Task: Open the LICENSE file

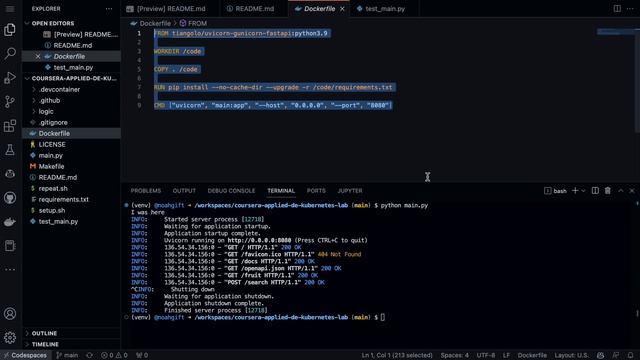Action: coord(71,144)
